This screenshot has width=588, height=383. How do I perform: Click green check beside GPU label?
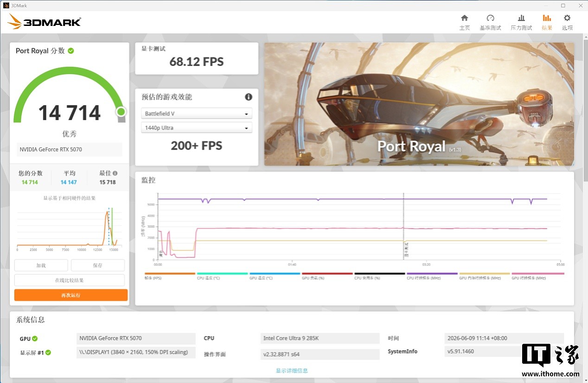click(35, 339)
